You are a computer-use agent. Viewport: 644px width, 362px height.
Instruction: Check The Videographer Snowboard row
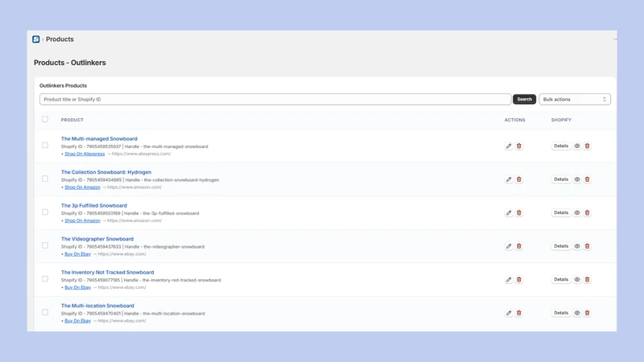tap(45, 245)
